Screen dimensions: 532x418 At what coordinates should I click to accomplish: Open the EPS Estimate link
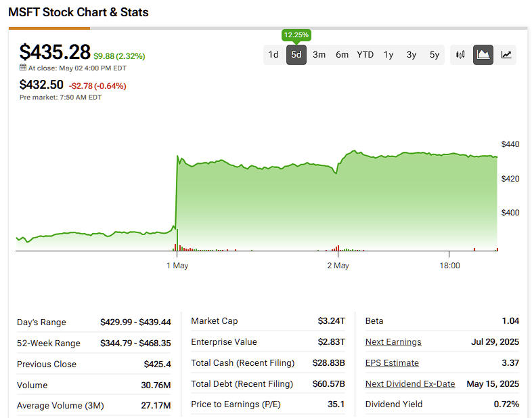pos(392,363)
